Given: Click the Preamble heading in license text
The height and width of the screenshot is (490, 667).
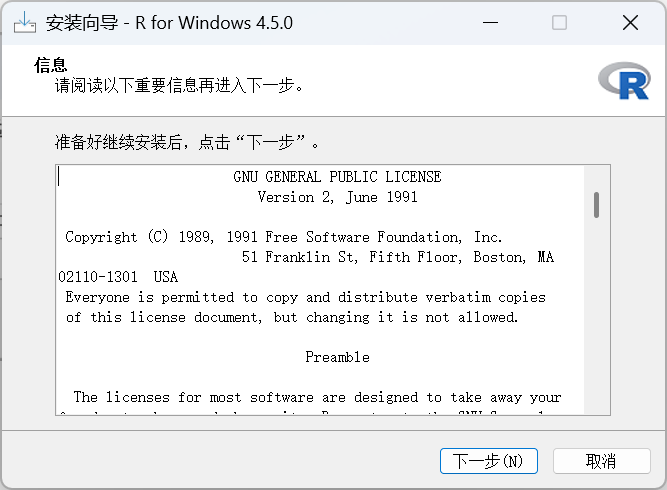Looking at the screenshot, I should (x=337, y=357).
